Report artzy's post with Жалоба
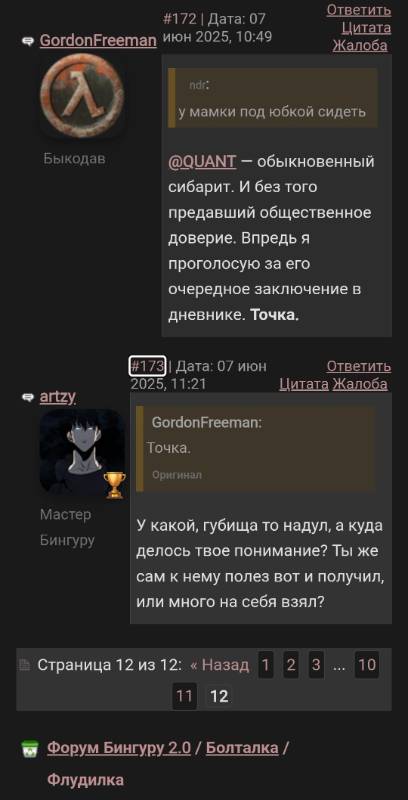The width and height of the screenshot is (408, 800). 360,384
